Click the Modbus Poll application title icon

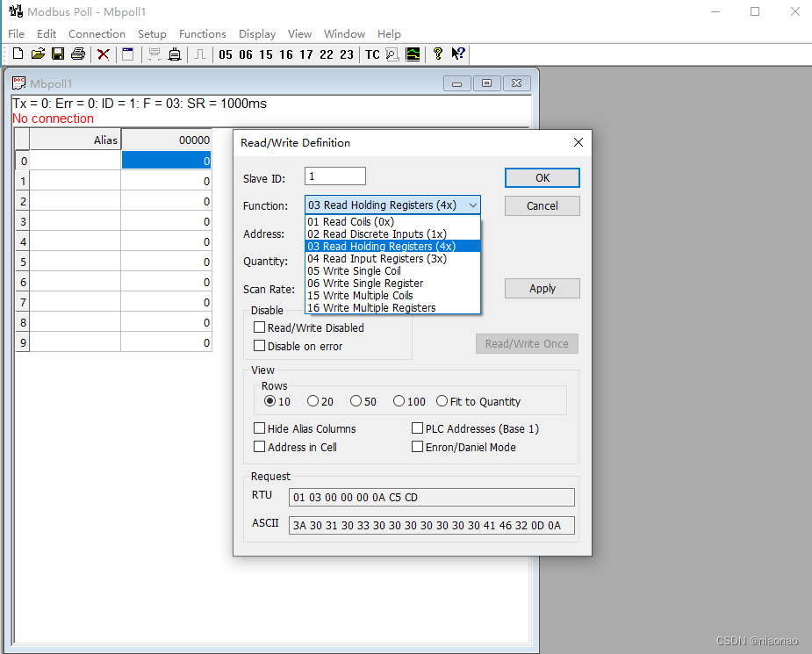pos(16,11)
